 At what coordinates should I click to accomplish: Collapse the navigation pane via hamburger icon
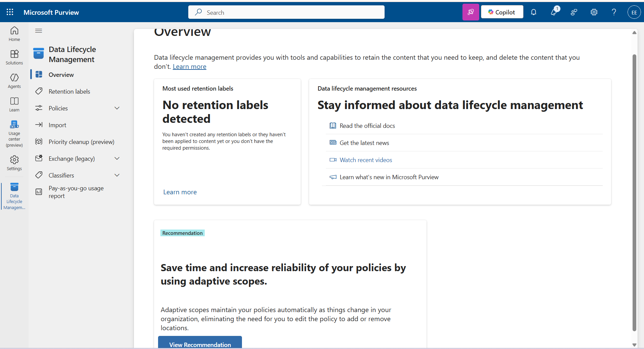pos(38,31)
